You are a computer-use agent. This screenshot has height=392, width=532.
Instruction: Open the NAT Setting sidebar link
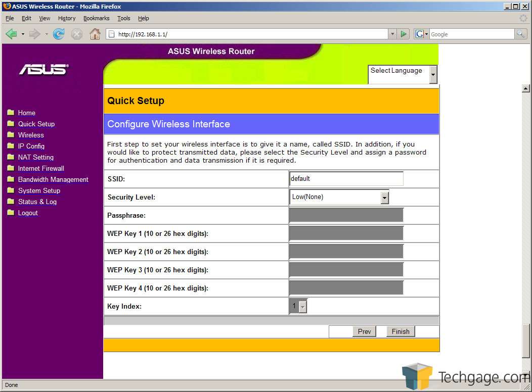[35, 157]
